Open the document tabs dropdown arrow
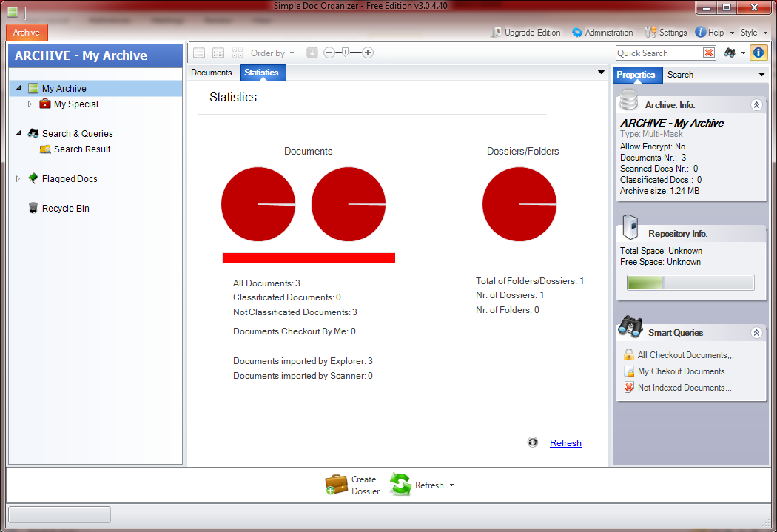This screenshot has width=777, height=532. pos(601,73)
